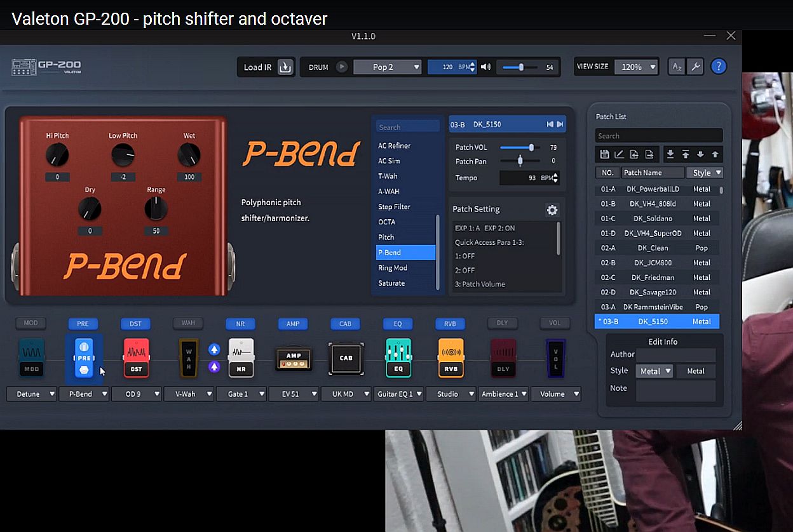Choose OCTA from the effect list
This screenshot has width=793, height=532.
(x=386, y=222)
